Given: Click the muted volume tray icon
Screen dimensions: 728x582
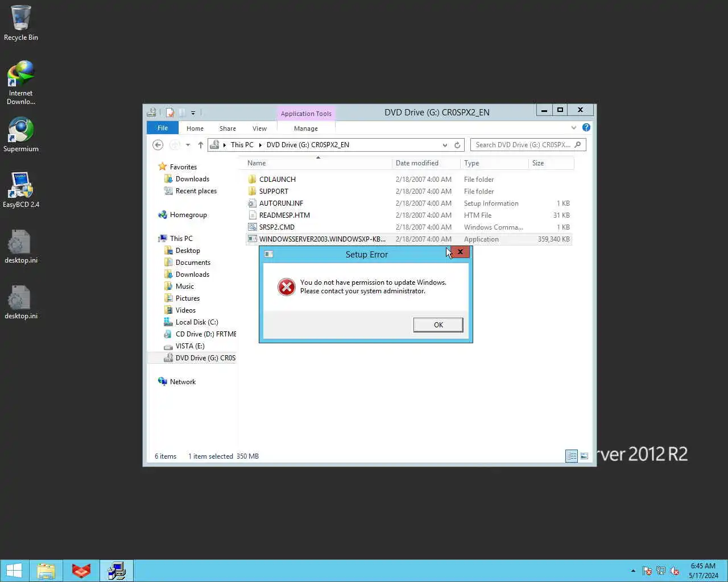Looking at the screenshot, I should click(x=675, y=571).
